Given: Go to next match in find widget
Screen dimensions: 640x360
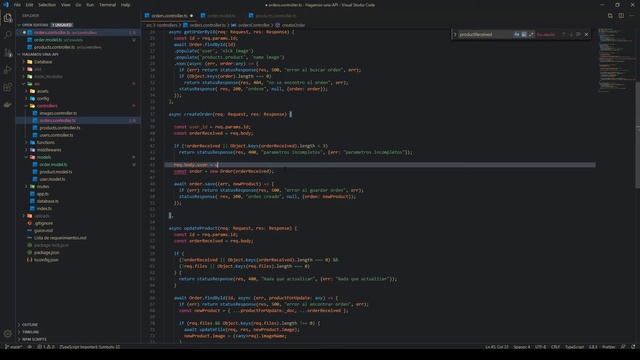Looking at the screenshot, I should (571, 35).
